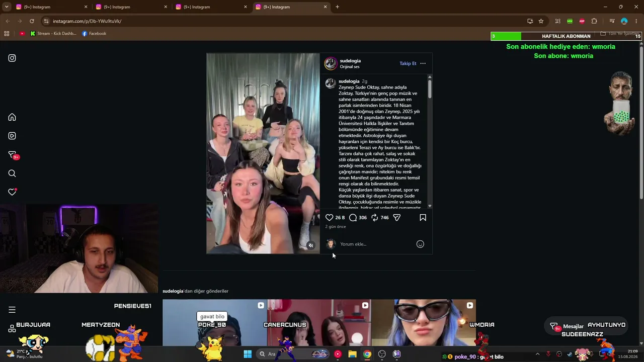Screen dimensions: 644x362
Task: Click the 2 gün önce timestamp
Action: click(x=336, y=227)
